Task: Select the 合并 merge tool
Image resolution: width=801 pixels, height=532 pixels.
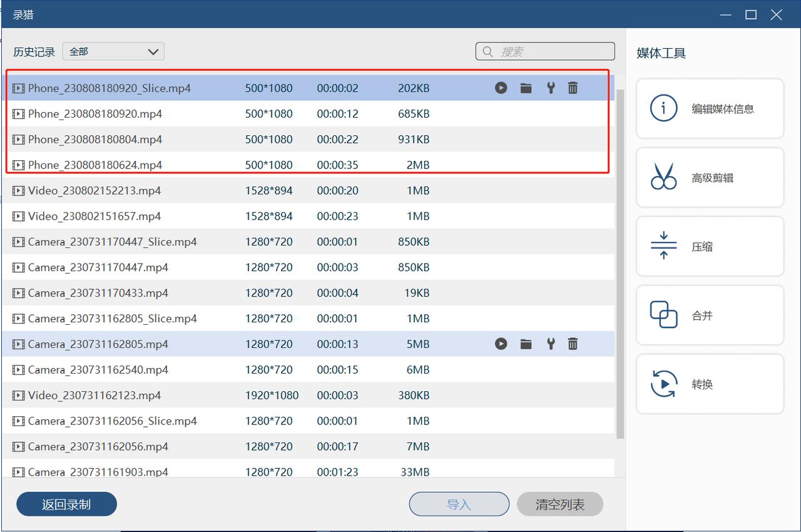Action: (710, 315)
